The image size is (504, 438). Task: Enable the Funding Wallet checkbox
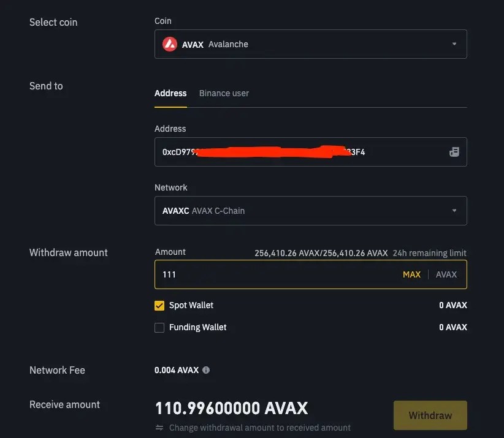(x=159, y=327)
